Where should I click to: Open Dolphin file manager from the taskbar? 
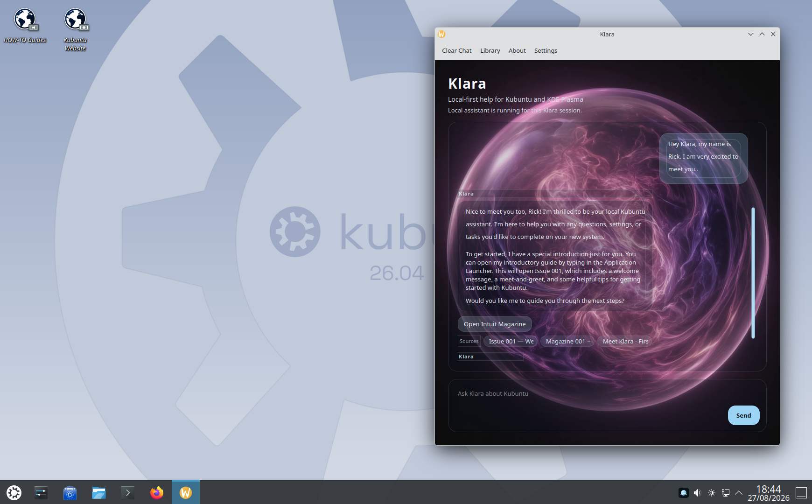point(99,492)
